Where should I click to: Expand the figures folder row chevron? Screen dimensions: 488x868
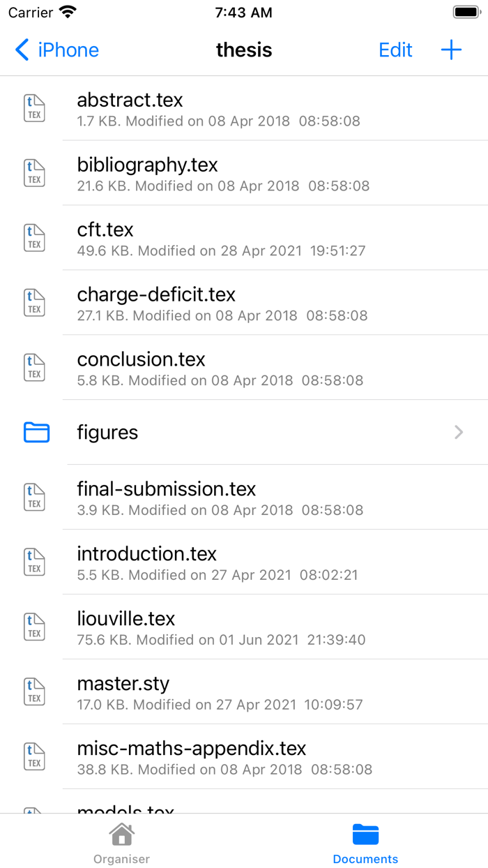(458, 433)
